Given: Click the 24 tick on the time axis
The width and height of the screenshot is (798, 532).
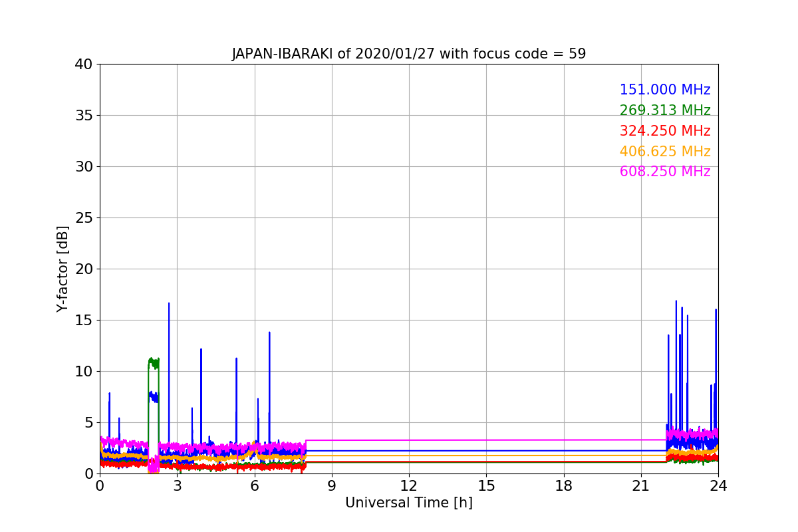Looking at the screenshot, I should pyautogui.click(x=718, y=486).
